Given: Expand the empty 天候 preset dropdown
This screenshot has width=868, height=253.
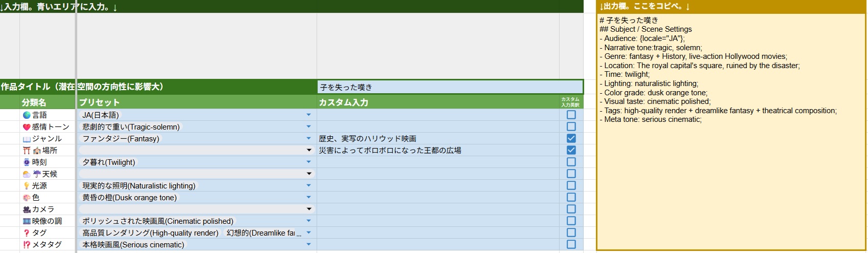Looking at the screenshot, I should 308,174.
